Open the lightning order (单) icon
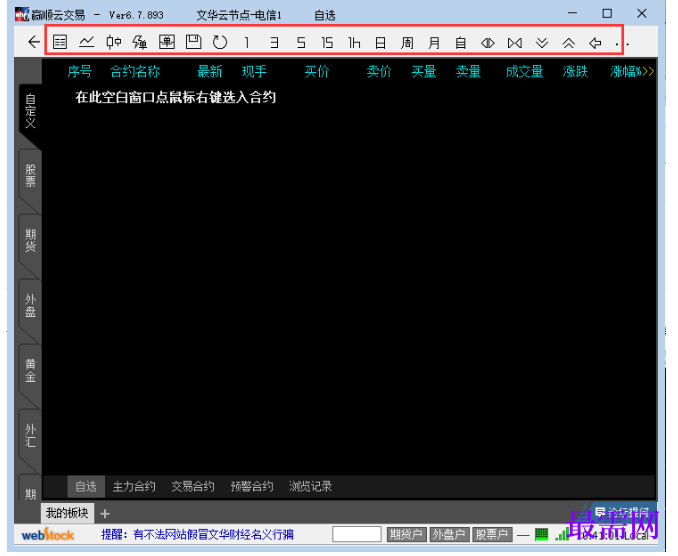Viewport: 678px width, 556px height. click(140, 42)
